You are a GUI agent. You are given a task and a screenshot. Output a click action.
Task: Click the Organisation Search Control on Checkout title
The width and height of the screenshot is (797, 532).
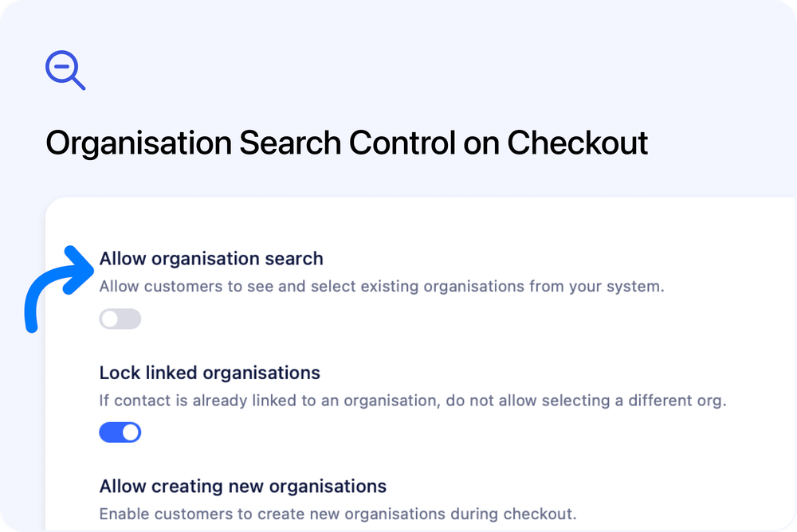(347, 143)
